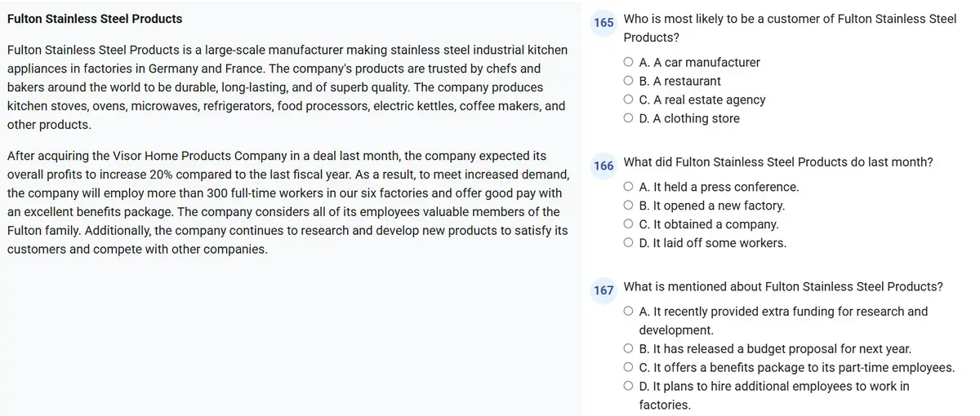The height and width of the screenshot is (416, 980).
Task: Select B. It opened a new factory
Action: (x=628, y=206)
